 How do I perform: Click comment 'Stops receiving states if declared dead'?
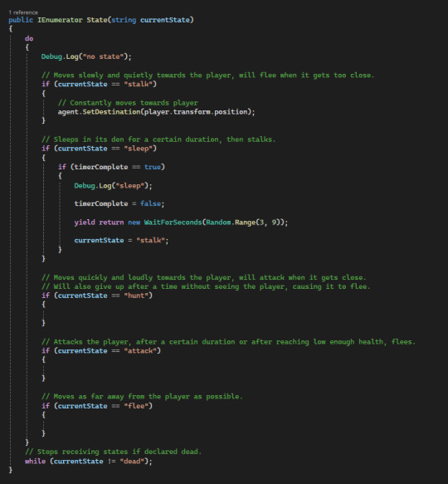click(x=113, y=452)
